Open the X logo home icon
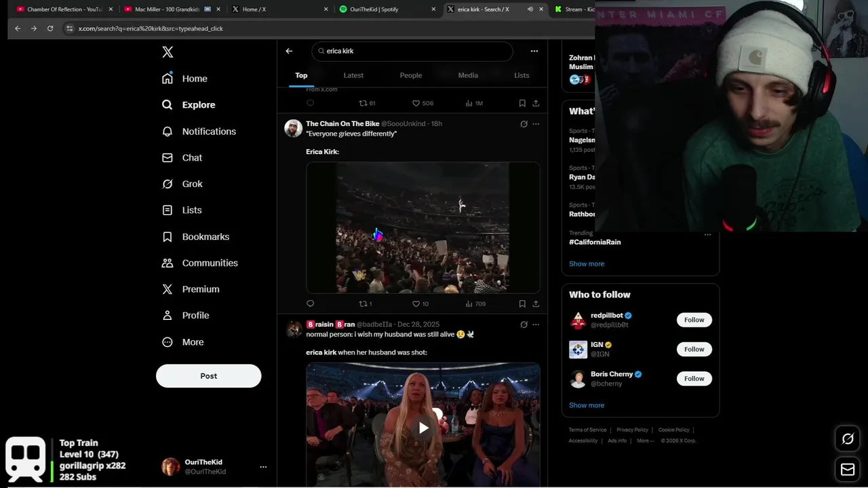868x488 pixels. (167, 52)
